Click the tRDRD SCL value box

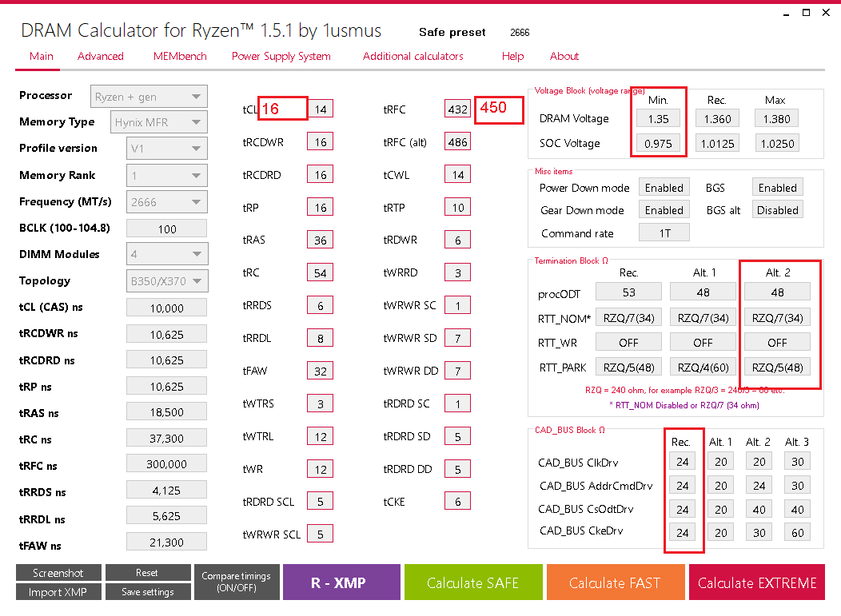coord(321,501)
